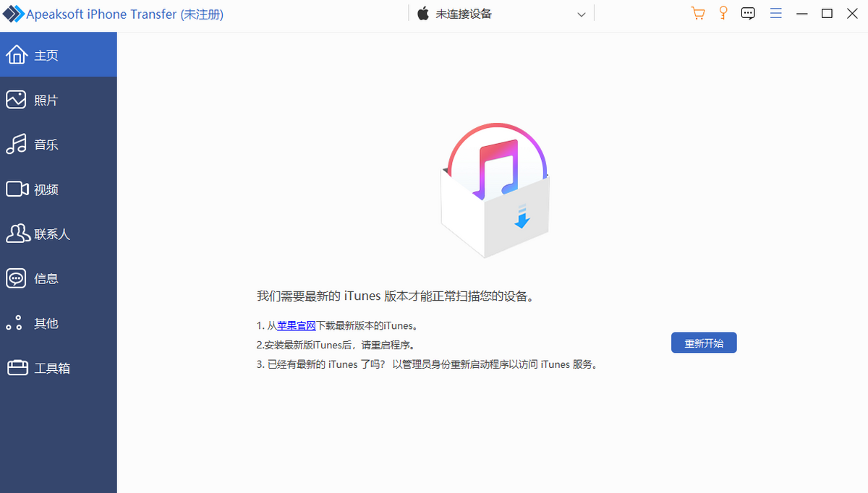
Task: Go to the 音乐 music section
Action: [x=59, y=145]
